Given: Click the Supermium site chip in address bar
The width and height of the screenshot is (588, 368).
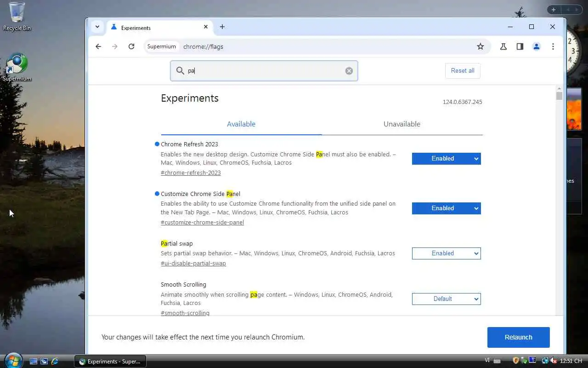Looking at the screenshot, I should pos(162,46).
